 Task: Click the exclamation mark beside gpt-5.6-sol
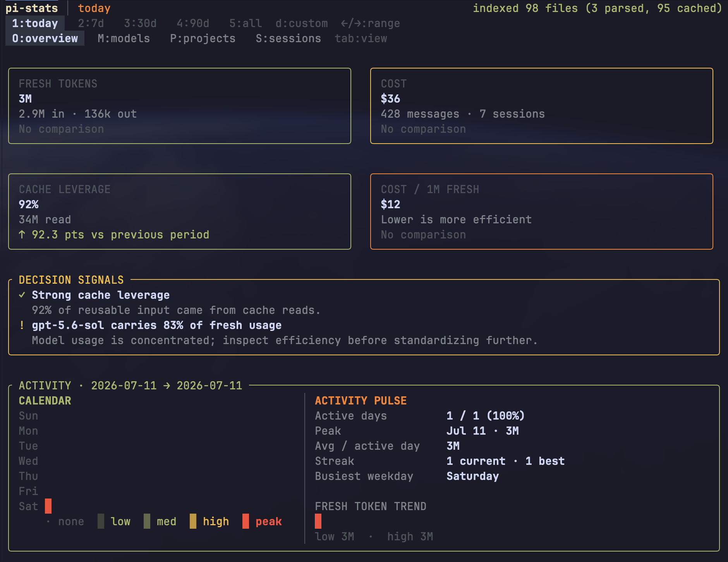point(22,325)
